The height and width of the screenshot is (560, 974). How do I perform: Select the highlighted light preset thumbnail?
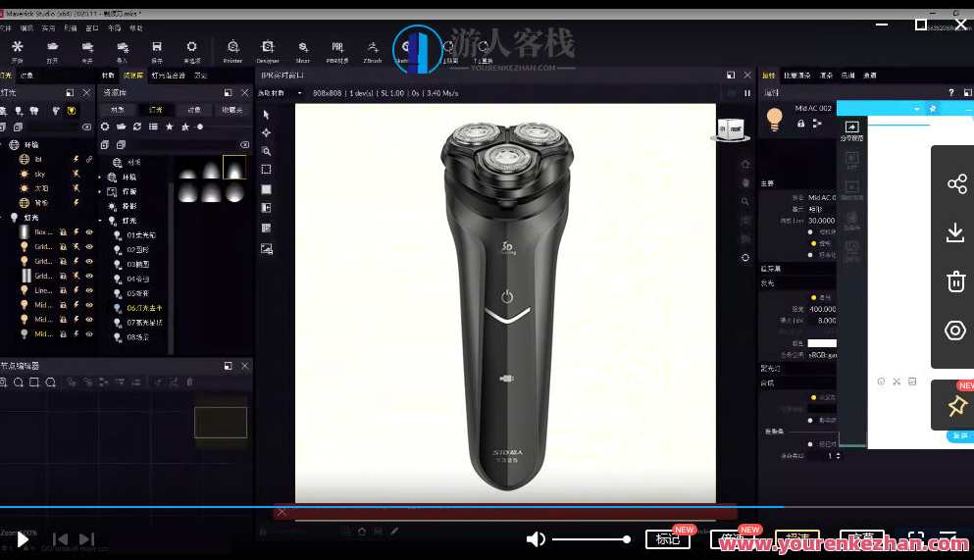234,168
